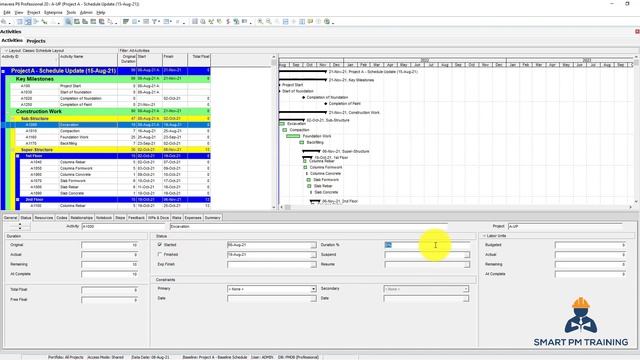The image size is (640, 360).
Task: Click the Zoom In magnifier toolbar icon
Action: pos(260,22)
